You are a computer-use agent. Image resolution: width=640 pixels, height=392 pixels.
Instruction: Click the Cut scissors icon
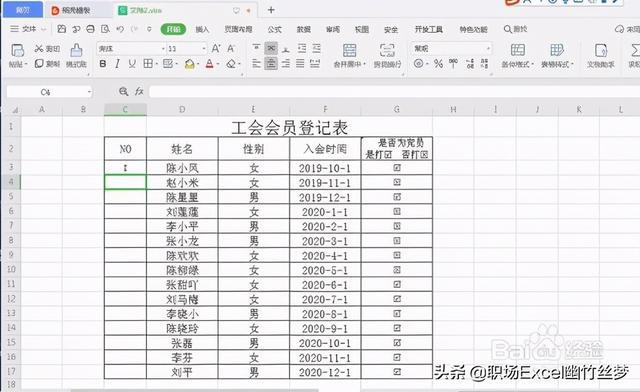(x=39, y=49)
